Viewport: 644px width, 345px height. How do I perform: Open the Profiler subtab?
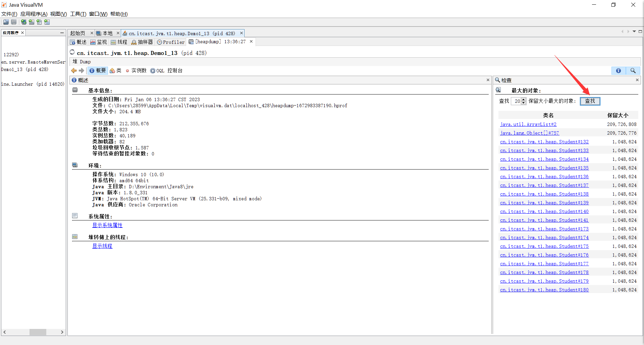tap(171, 42)
